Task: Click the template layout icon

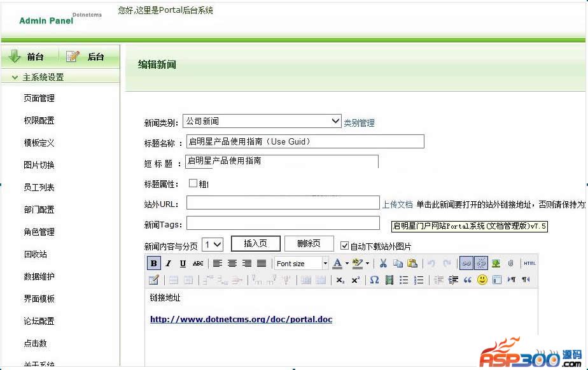Action: click(497, 280)
